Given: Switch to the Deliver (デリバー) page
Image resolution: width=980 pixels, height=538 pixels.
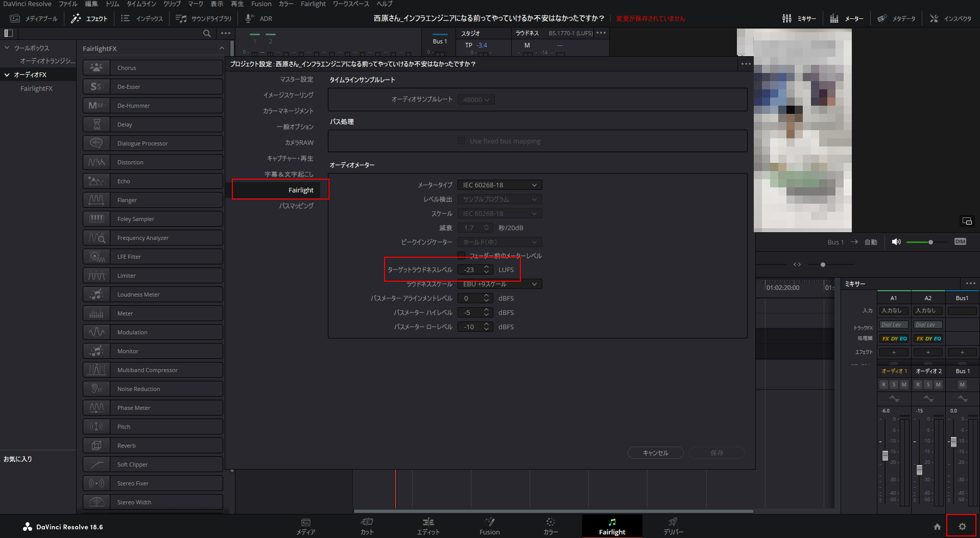Looking at the screenshot, I should pyautogui.click(x=673, y=526).
